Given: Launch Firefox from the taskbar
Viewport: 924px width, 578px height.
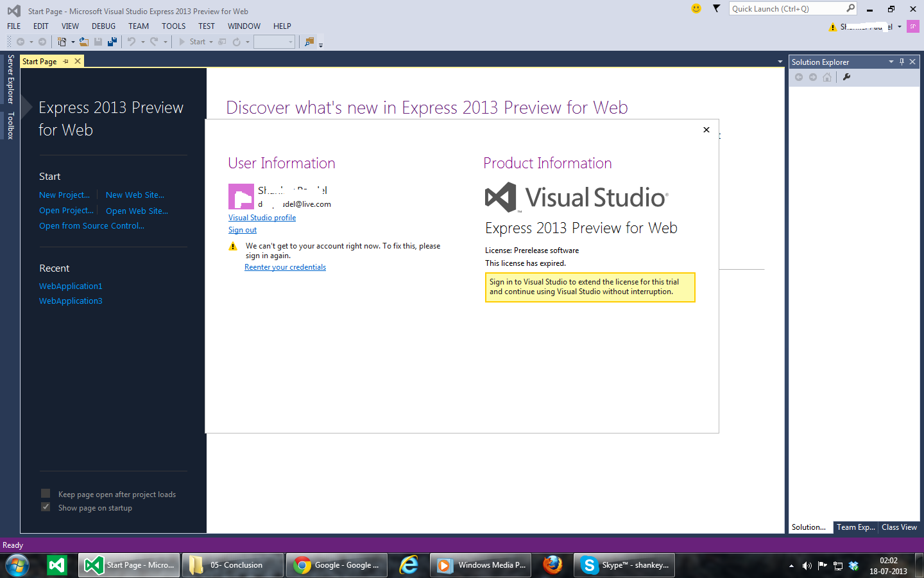Looking at the screenshot, I should click(552, 565).
